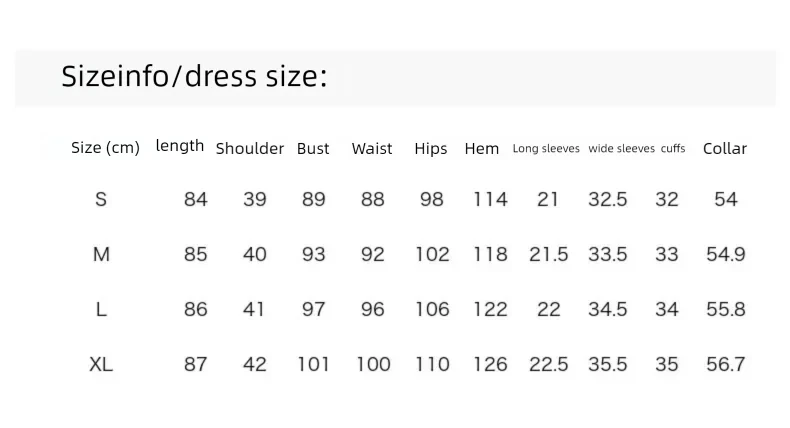
Task: Click the size S row label
Action: [x=101, y=199]
